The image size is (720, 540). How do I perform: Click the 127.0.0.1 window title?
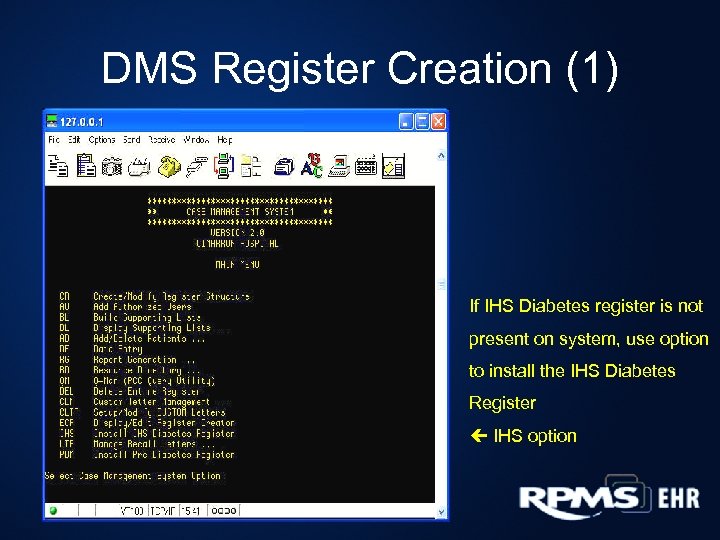[82, 122]
